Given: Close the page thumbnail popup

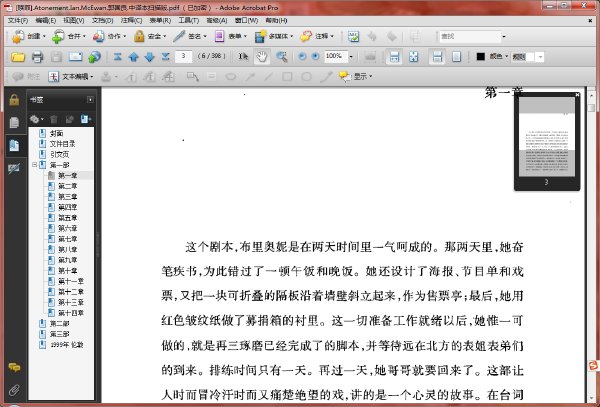Looking at the screenshot, I should click(x=577, y=95).
